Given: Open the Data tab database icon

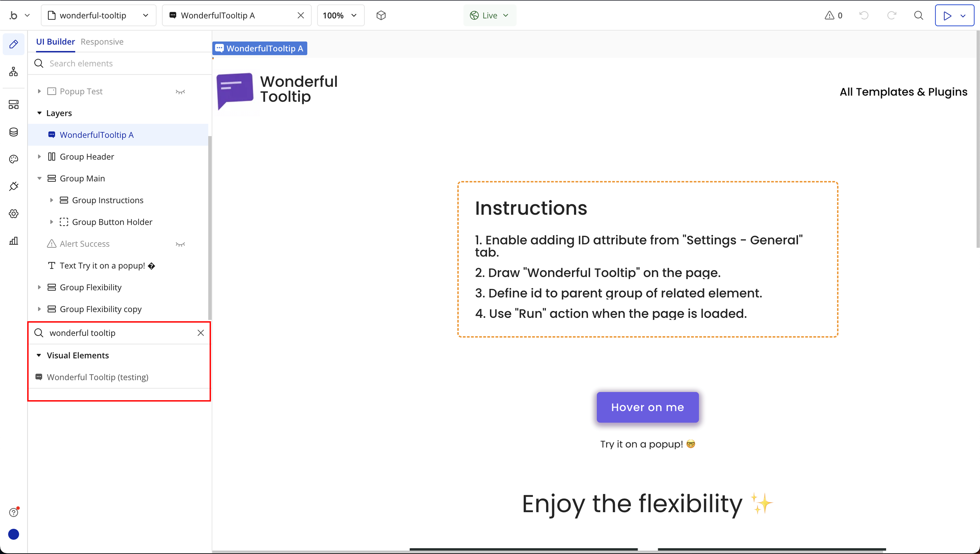Looking at the screenshot, I should [14, 132].
